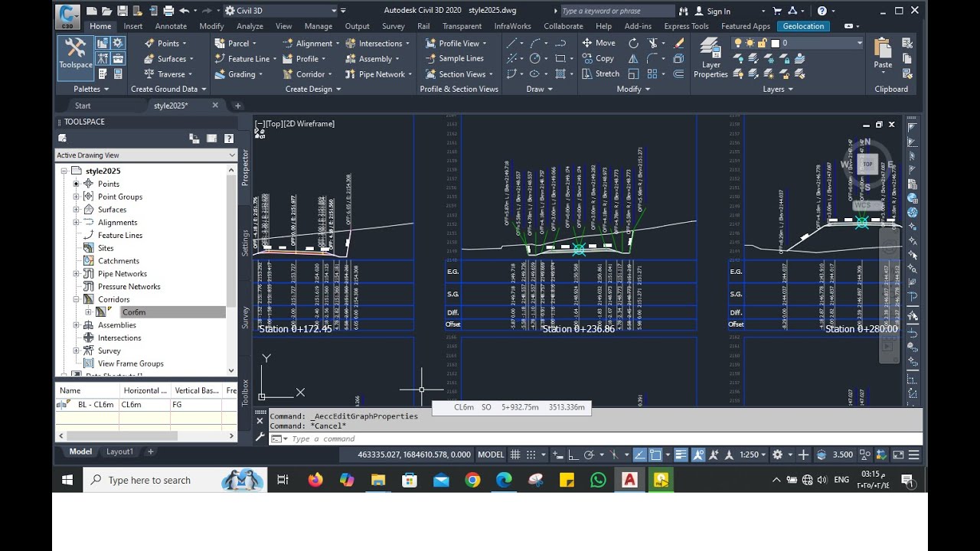The width and height of the screenshot is (980, 551).
Task: Open the status bar customization menu icon
Action: [x=913, y=455]
